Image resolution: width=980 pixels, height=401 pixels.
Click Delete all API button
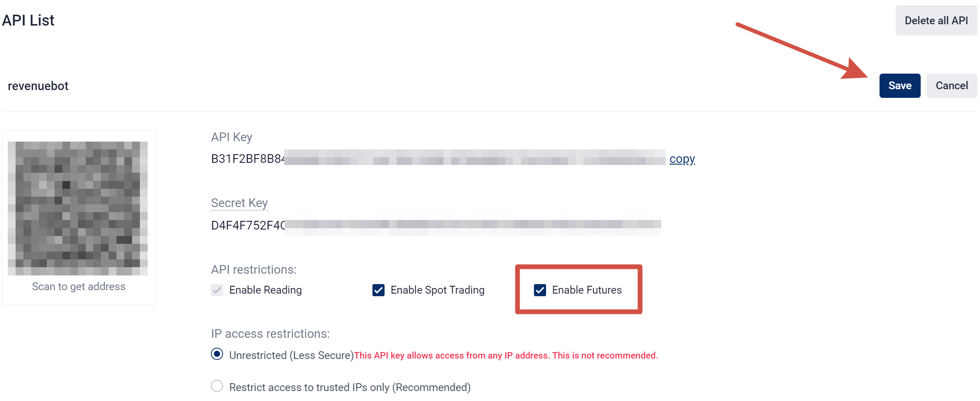[x=936, y=20]
